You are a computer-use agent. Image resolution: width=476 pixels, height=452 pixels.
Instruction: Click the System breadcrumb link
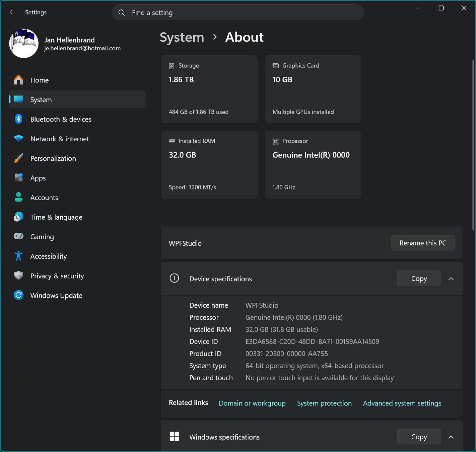tap(182, 37)
